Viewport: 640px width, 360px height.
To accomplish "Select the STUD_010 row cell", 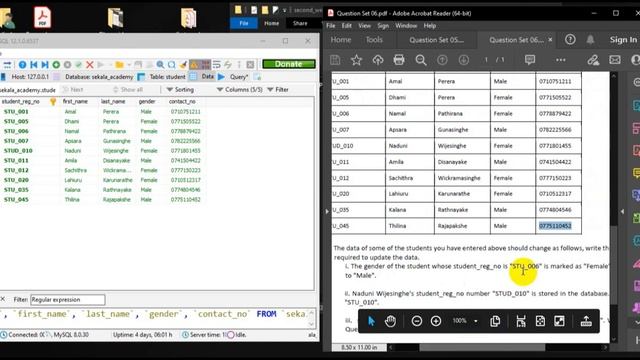I will pyautogui.click(x=18, y=151).
